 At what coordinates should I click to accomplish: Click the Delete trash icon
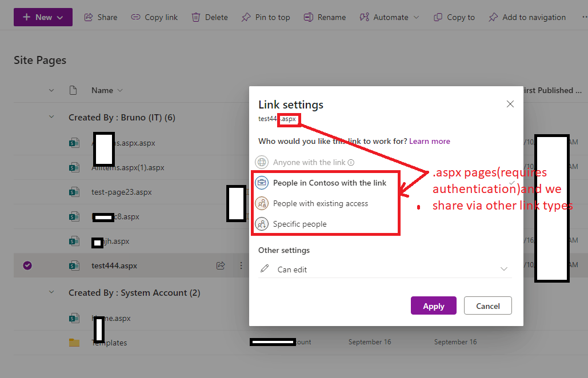[x=196, y=17]
